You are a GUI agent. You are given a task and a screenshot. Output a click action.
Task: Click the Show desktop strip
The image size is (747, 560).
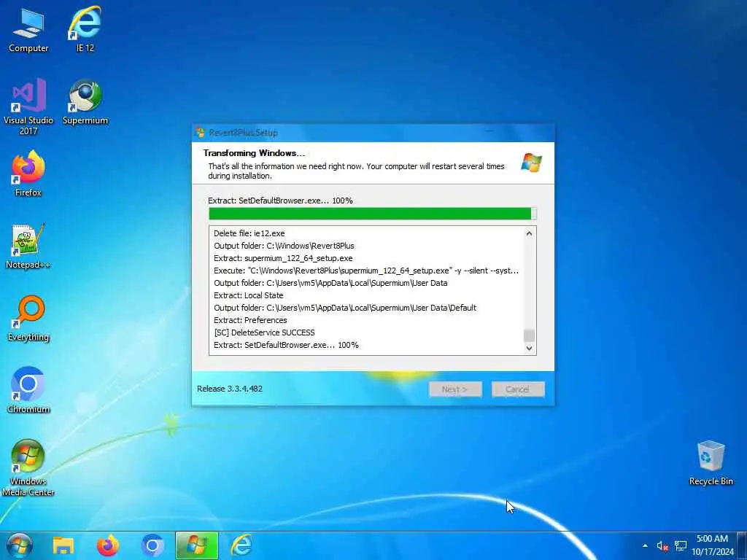(742, 545)
